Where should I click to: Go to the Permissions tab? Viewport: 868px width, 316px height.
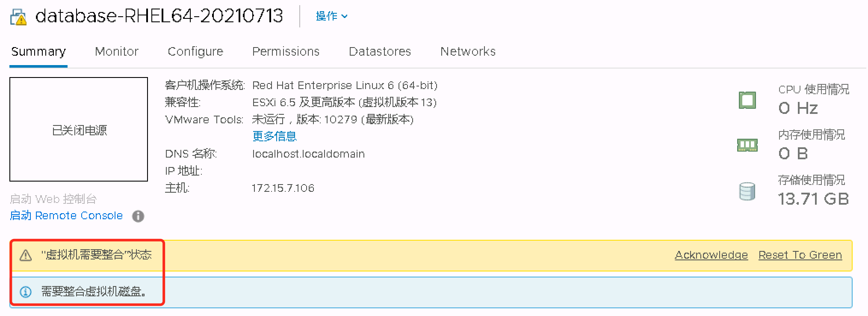(286, 52)
